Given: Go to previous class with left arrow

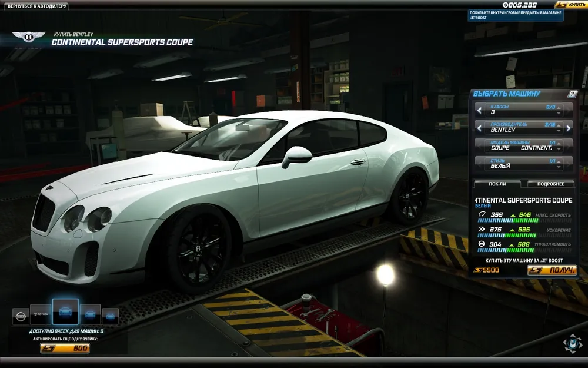Looking at the screenshot, I should [x=479, y=111].
